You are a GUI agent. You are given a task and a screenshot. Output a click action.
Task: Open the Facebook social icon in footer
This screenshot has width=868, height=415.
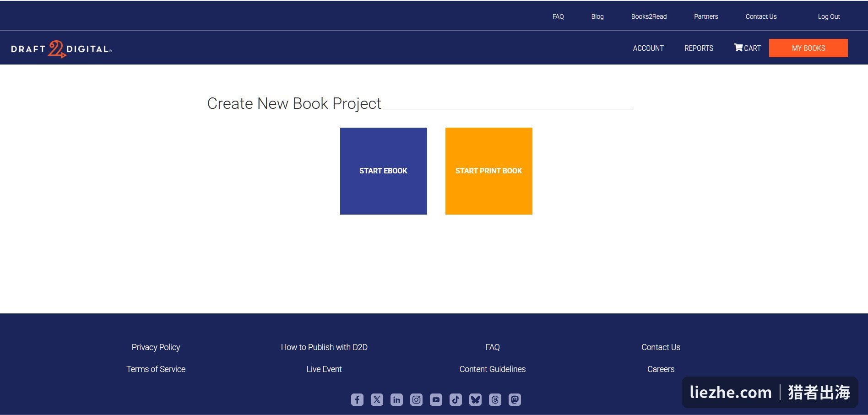click(x=357, y=399)
